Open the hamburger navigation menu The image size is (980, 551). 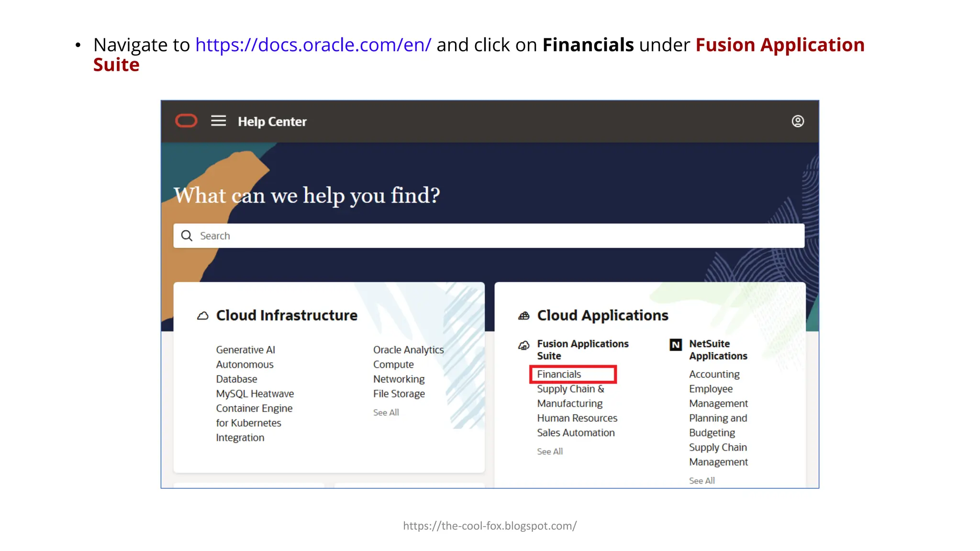pyautogui.click(x=218, y=121)
